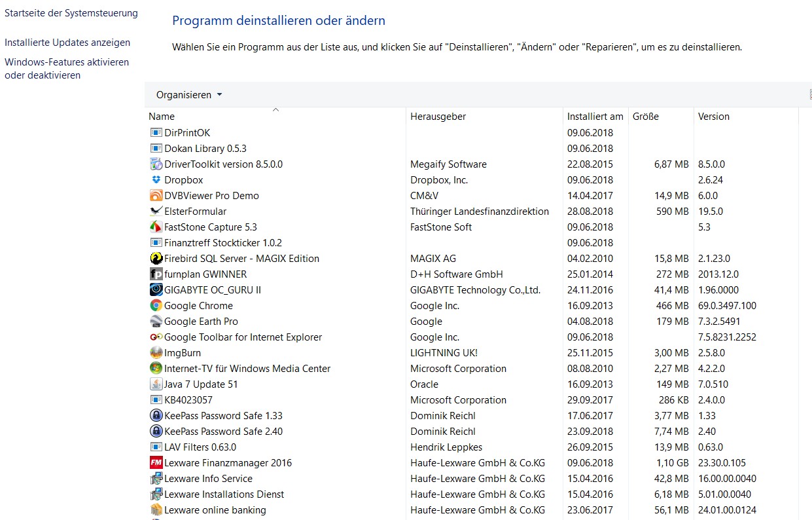Open Windows-Features aktivieren oder deaktivieren link
This screenshot has height=520, width=812.
[67, 69]
